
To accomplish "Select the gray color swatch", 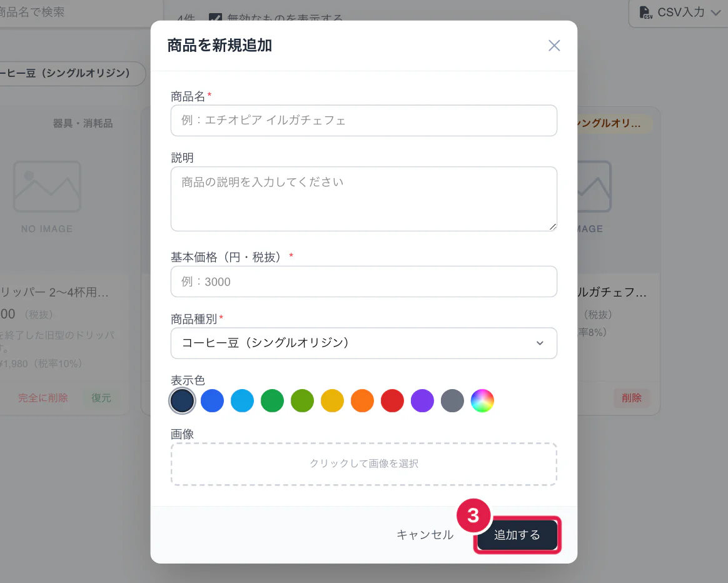I will (x=452, y=400).
